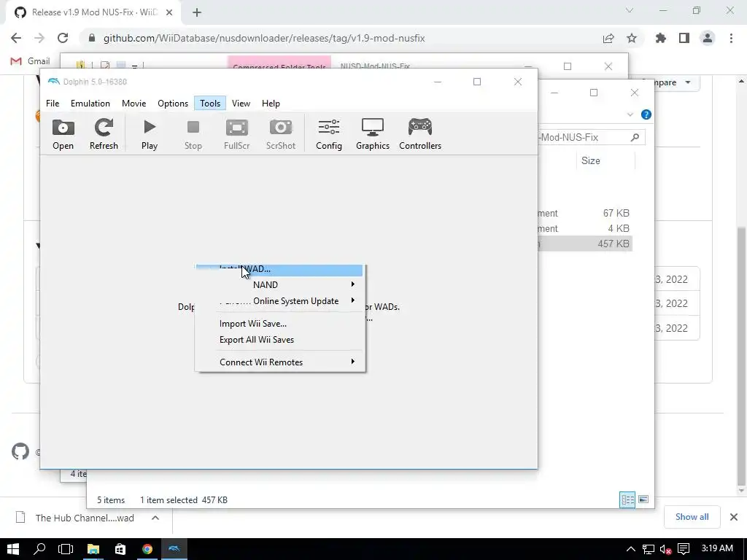Click Show all downloads
This screenshot has width=747, height=560.
pos(692,517)
